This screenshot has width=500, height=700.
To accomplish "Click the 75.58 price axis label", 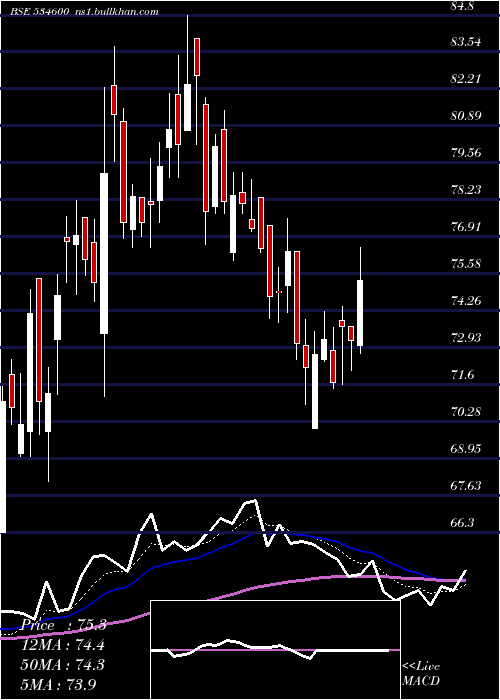I will (x=466, y=264).
